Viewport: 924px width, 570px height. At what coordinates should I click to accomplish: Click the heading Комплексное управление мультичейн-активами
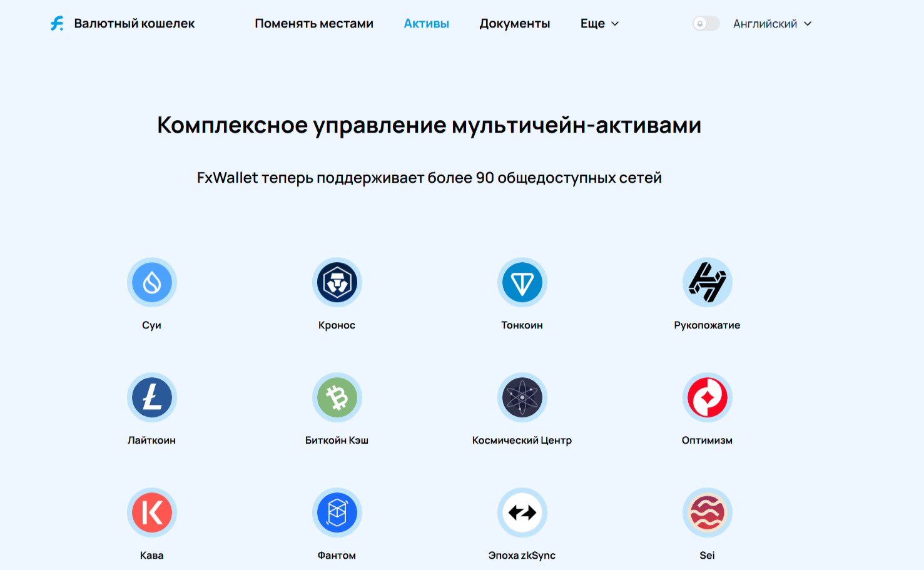[x=429, y=125]
